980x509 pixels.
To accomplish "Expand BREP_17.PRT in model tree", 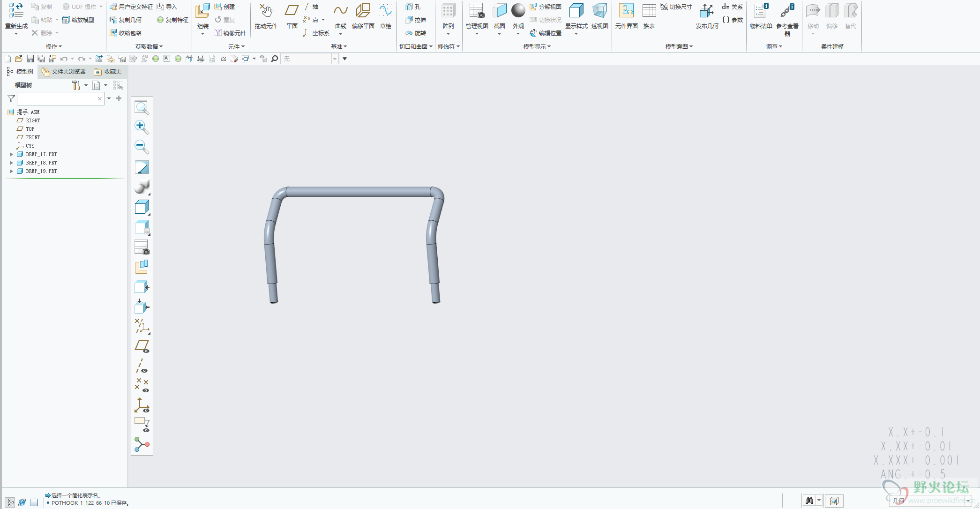I will (x=11, y=154).
